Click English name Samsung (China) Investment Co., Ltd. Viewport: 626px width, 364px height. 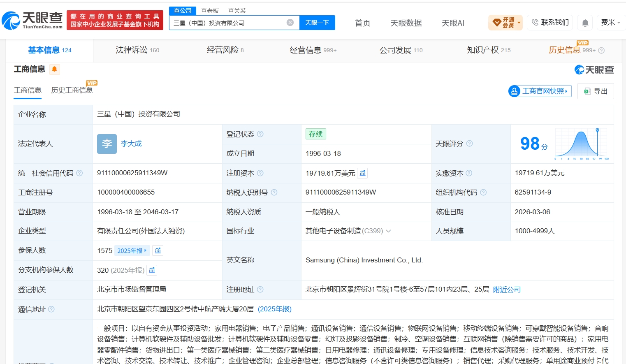coord(364,260)
